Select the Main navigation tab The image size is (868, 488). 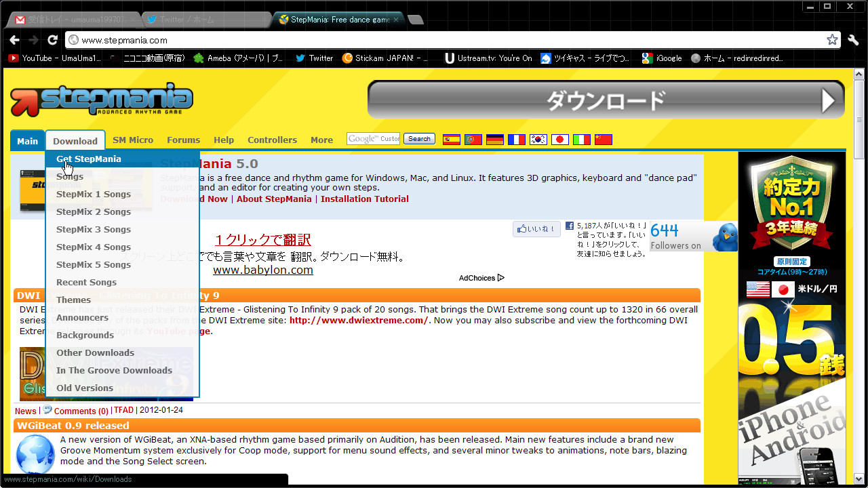pyautogui.click(x=27, y=141)
